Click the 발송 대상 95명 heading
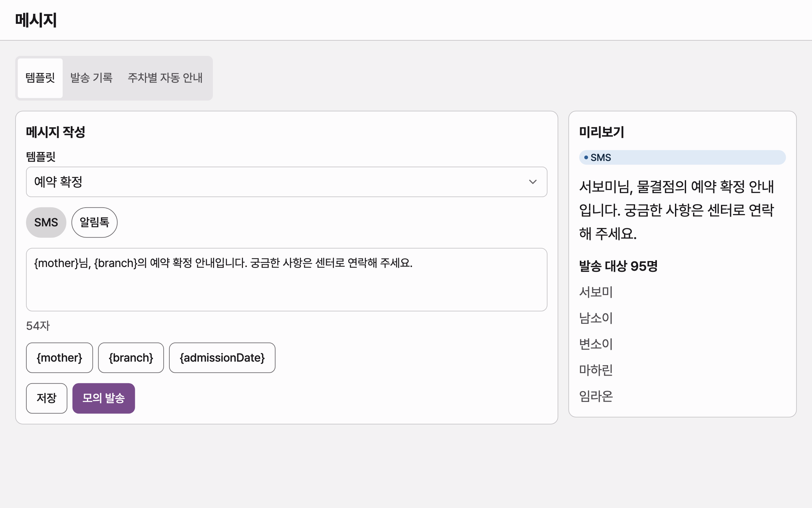The height and width of the screenshot is (508, 812). click(618, 266)
